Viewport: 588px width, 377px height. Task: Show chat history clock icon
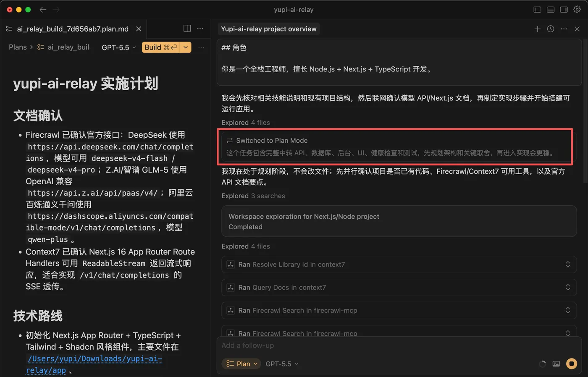[551, 29]
